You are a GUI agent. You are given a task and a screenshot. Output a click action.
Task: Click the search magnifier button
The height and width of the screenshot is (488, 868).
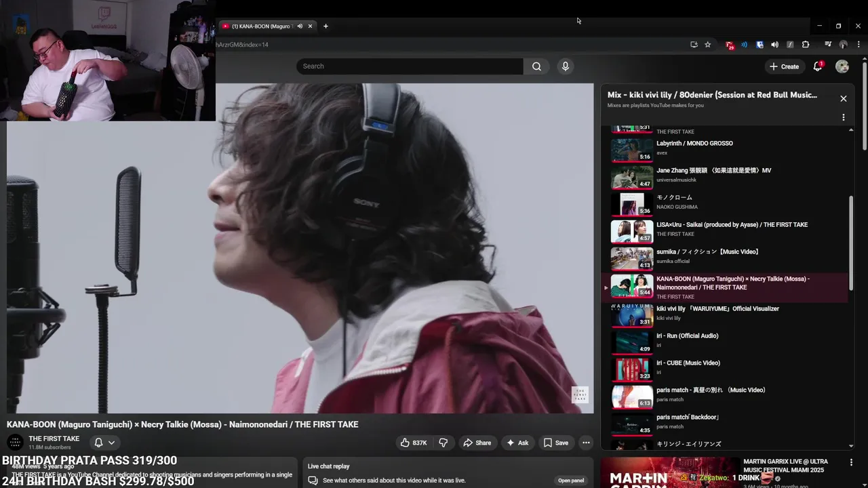click(536, 66)
